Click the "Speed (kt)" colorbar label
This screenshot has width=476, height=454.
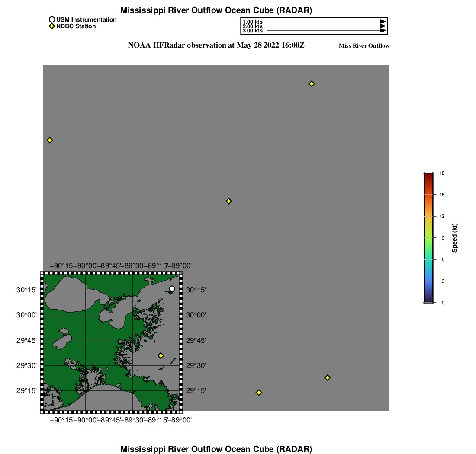[x=454, y=238]
